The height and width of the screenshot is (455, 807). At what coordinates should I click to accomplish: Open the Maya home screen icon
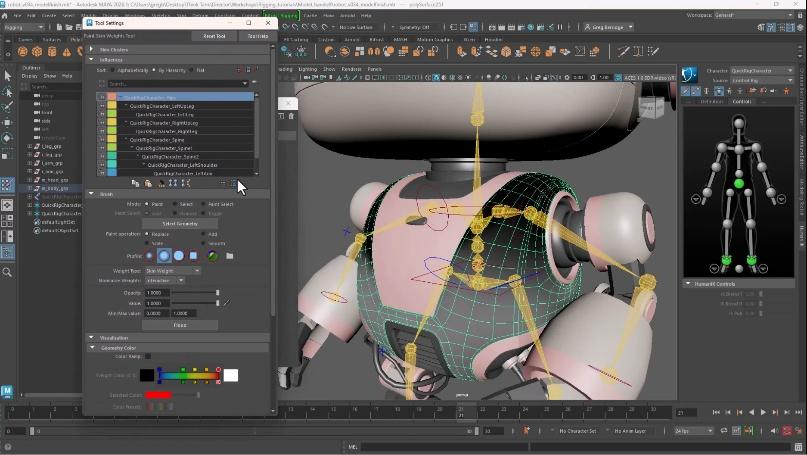click(x=5, y=15)
